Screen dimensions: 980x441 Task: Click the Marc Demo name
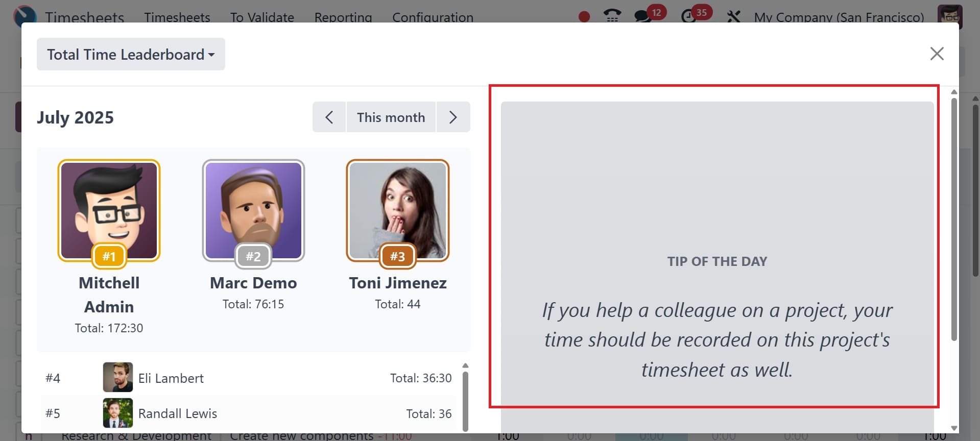[x=253, y=283]
